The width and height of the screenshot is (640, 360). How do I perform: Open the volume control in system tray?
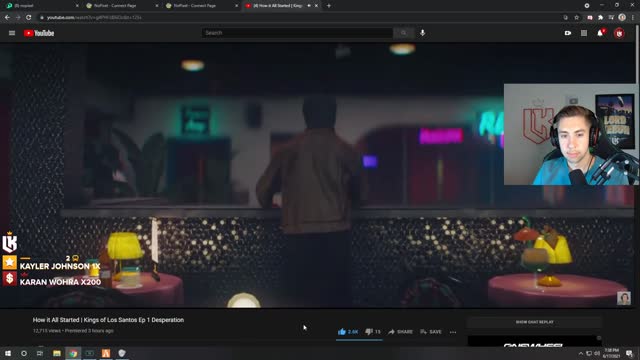point(597,353)
